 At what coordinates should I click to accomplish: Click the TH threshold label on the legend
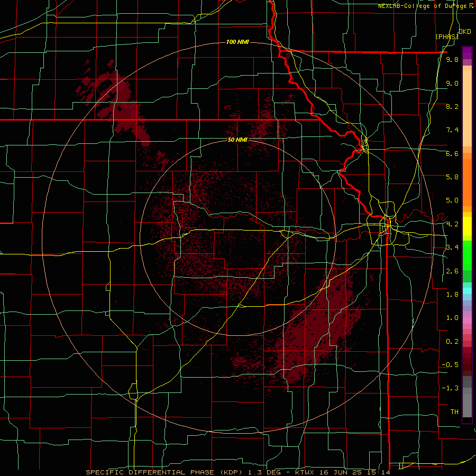click(454, 412)
